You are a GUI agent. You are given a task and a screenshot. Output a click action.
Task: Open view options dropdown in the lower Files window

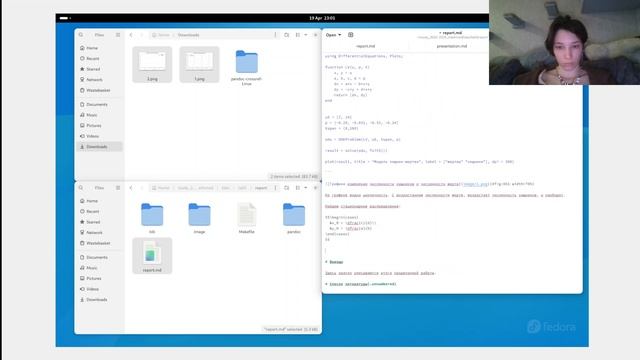coord(306,188)
